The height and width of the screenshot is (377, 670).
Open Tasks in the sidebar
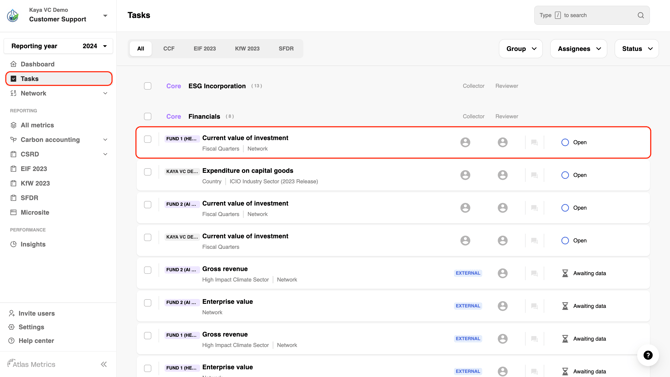click(59, 79)
